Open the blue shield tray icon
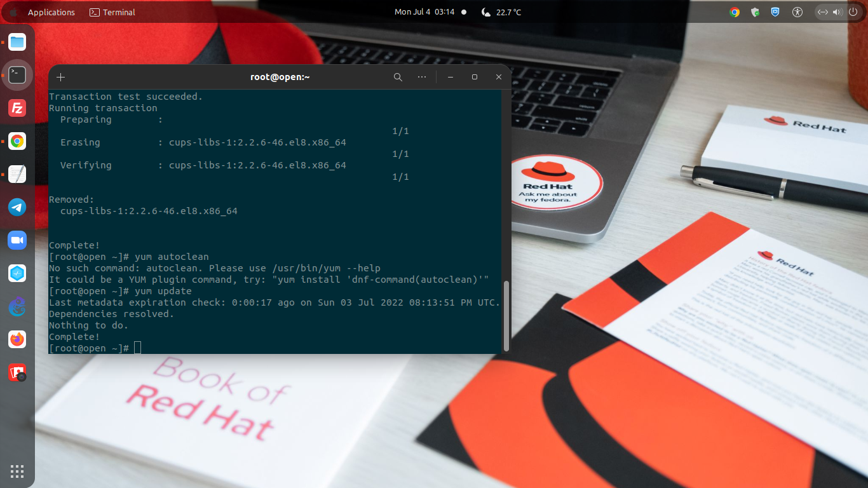868x488 pixels. (x=775, y=12)
